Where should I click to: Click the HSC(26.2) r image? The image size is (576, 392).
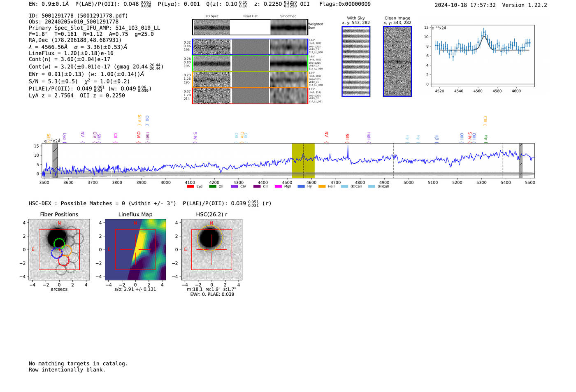(211, 250)
